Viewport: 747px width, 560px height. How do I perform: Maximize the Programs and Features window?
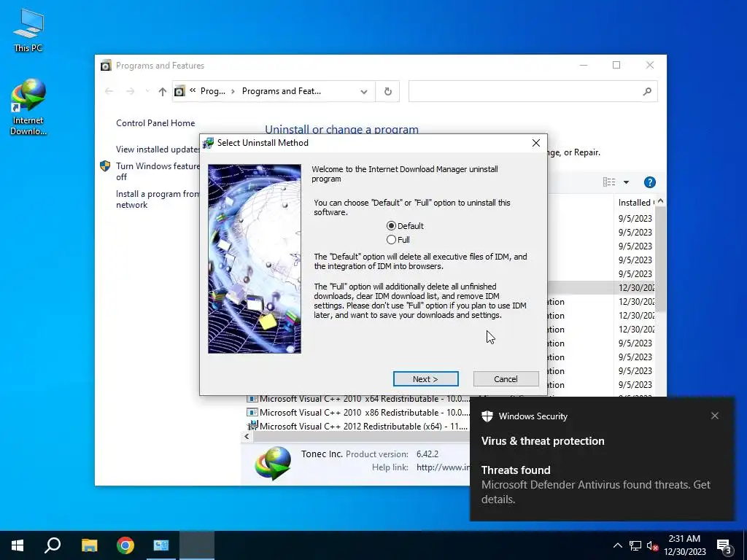coord(616,65)
